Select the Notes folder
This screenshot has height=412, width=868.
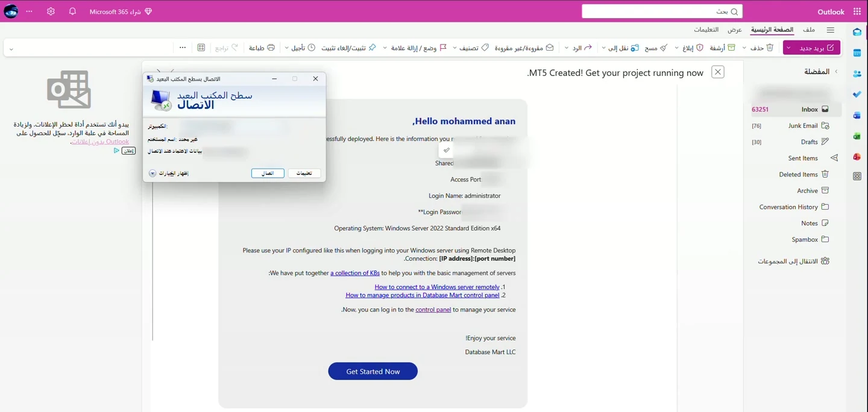[793, 223]
